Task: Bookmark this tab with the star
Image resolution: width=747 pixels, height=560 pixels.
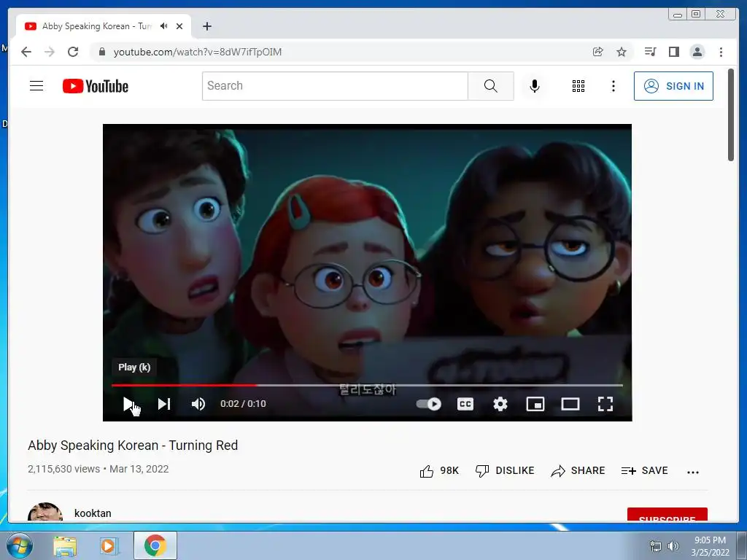Action: [x=622, y=52]
